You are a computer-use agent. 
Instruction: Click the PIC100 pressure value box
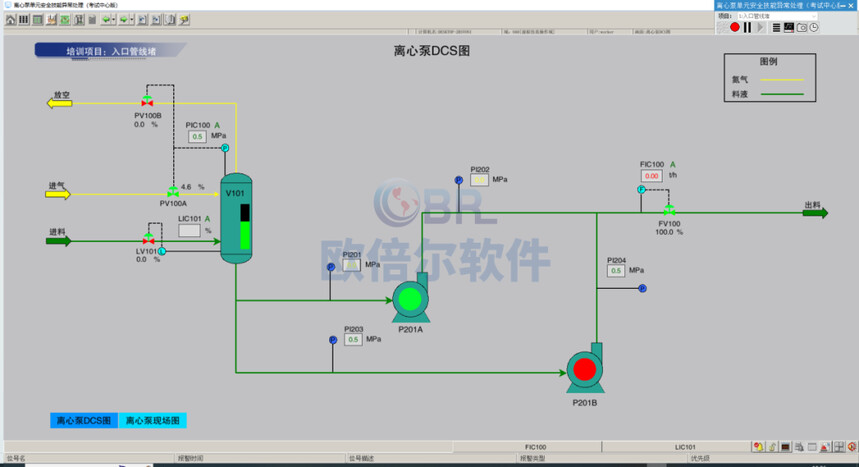pyautogui.click(x=197, y=136)
